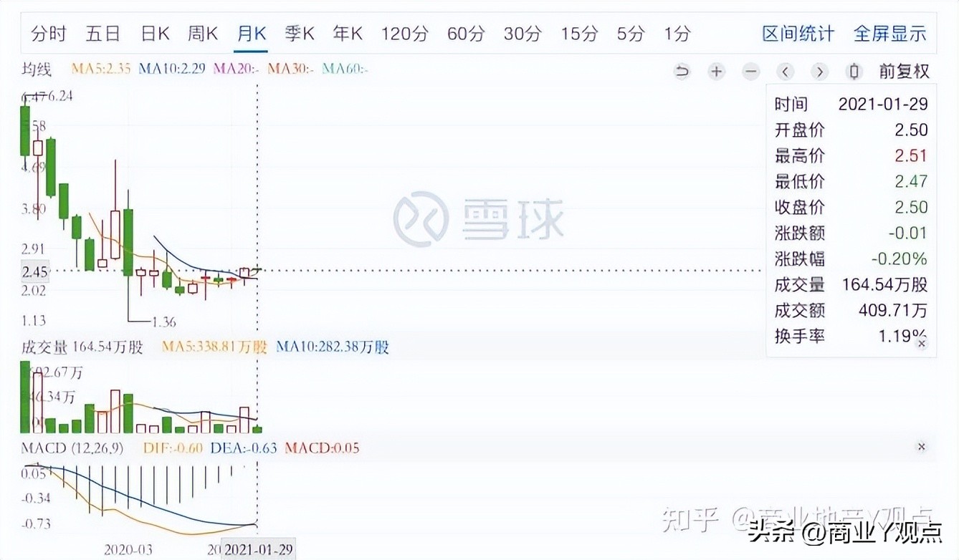Image resolution: width=959 pixels, height=560 pixels.
Task: Zoom in on the chart with plus icon
Action: pyautogui.click(x=716, y=72)
